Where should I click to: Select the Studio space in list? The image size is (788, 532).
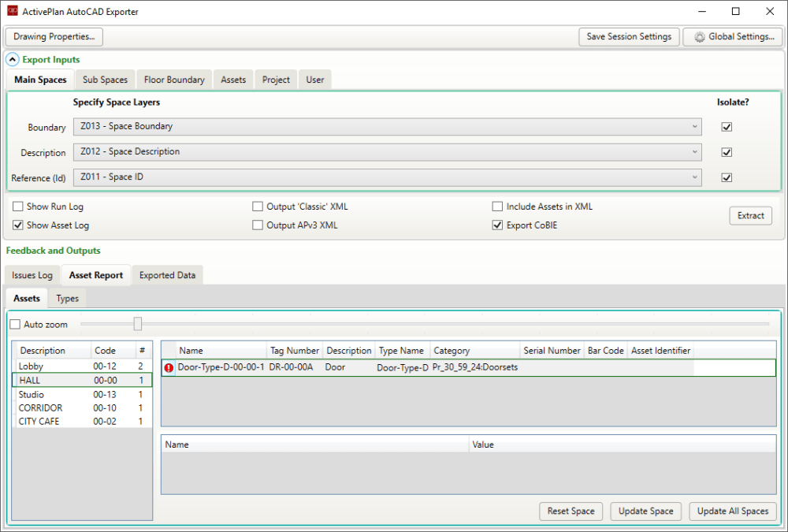tap(32, 394)
